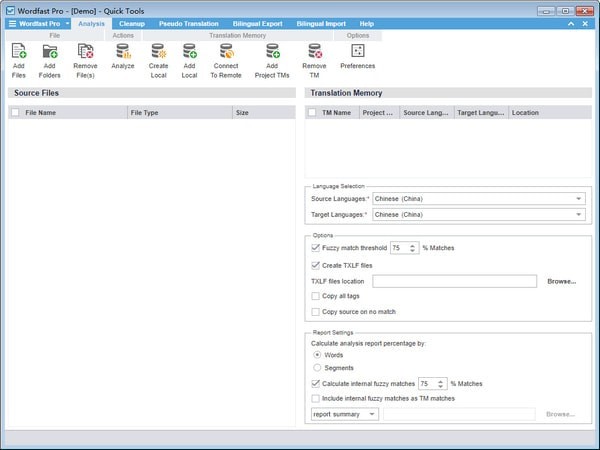The image size is (600, 450).
Task: Check Copy source on no match
Action: coord(316,312)
